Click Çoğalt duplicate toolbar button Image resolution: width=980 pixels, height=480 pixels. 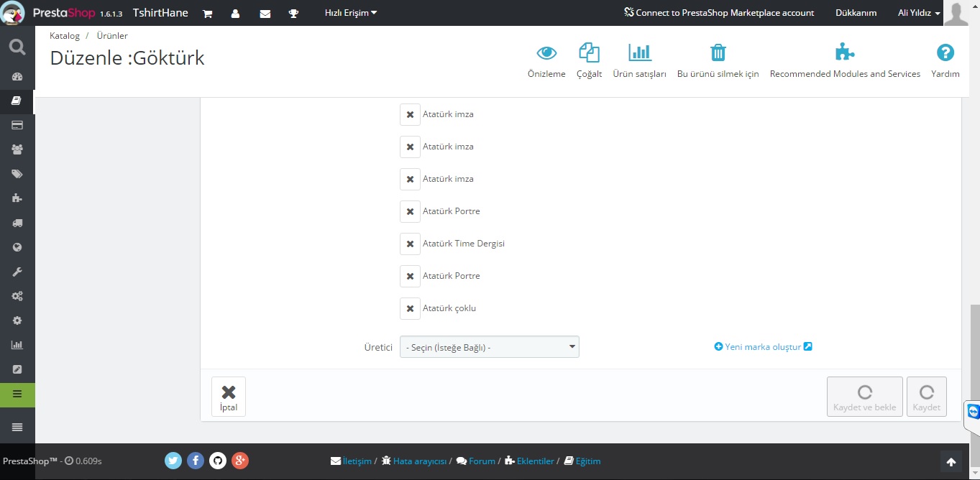coord(589,60)
